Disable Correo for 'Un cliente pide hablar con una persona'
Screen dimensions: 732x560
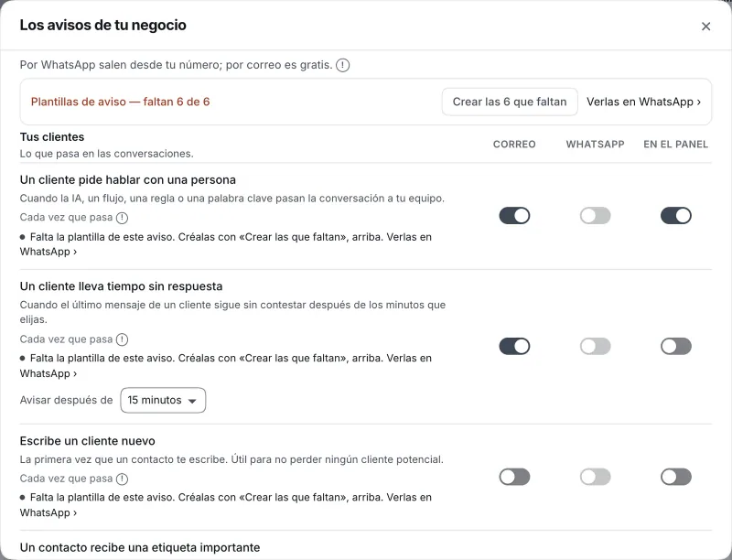(x=514, y=216)
